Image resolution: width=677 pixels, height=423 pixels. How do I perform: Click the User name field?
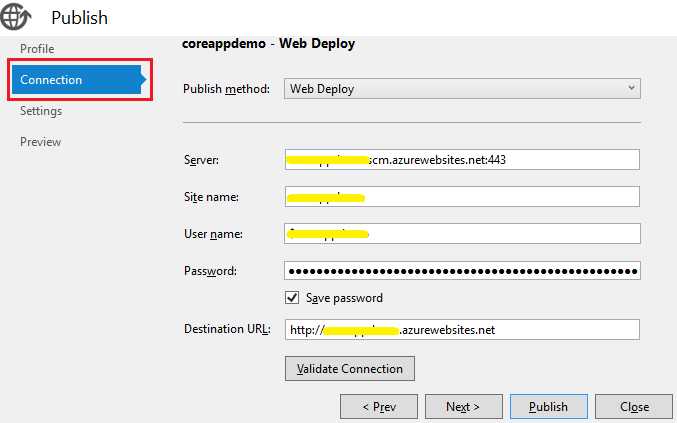click(x=462, y=234)
